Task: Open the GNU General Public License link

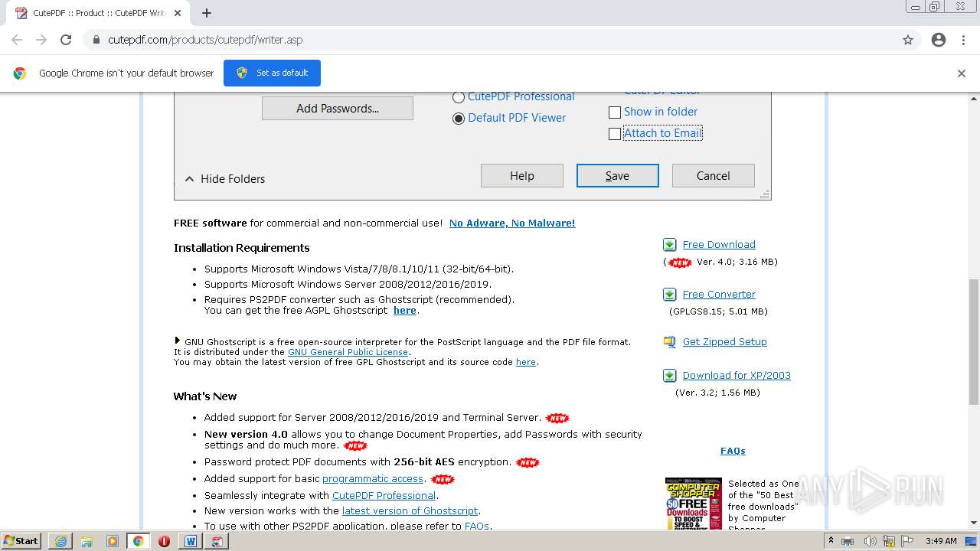Action: pos(348,352)
